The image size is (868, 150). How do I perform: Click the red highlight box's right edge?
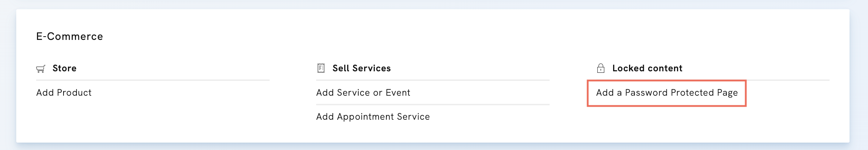point(745,93)
